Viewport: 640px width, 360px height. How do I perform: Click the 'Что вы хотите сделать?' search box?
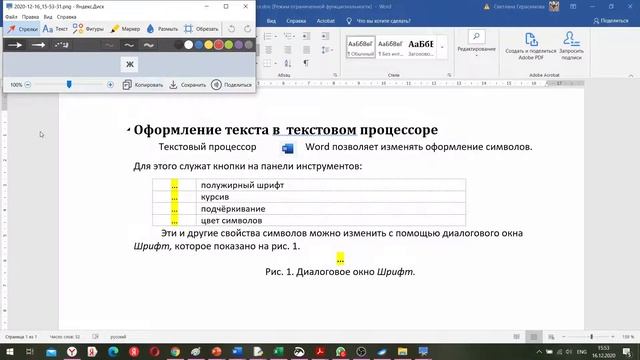(x=378, y=21)
